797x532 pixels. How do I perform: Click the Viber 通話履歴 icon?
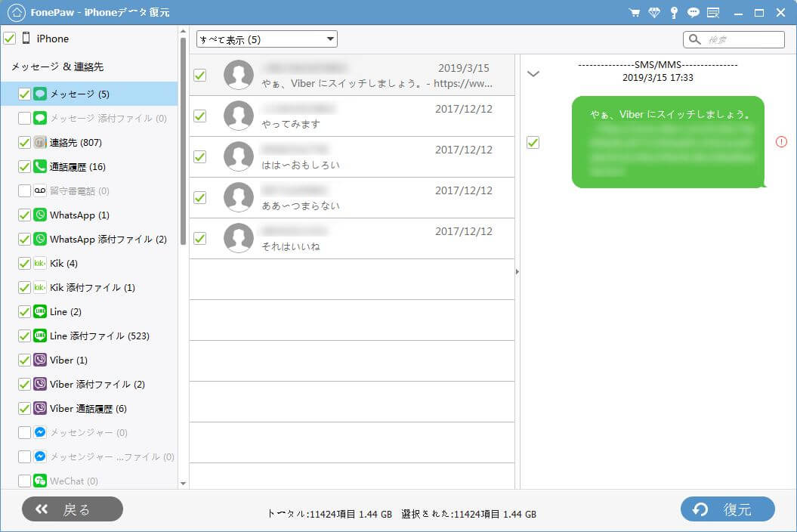click(x=40, y=408)
